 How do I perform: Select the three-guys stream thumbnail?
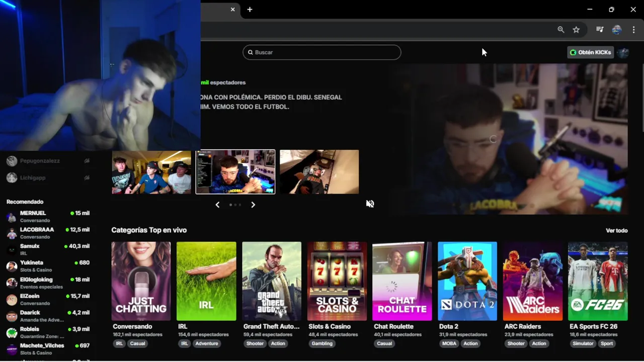tap(151, 172)
